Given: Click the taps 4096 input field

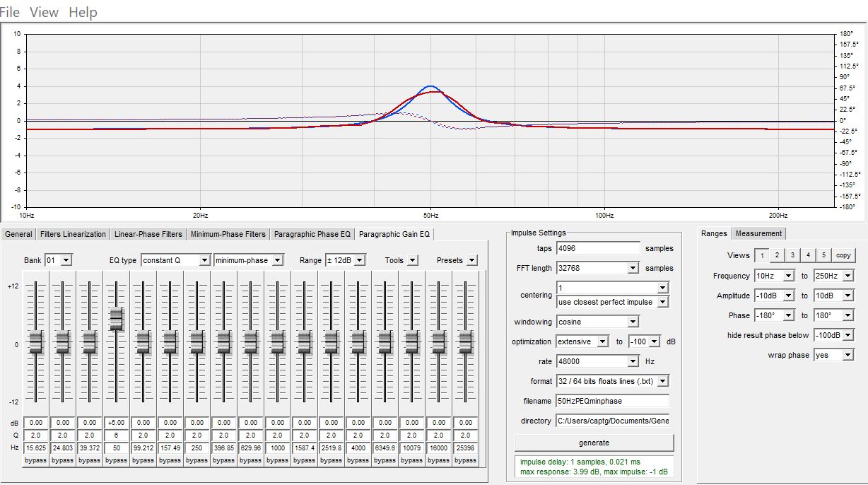Looking at the screenshot, I should click(x=598, y=248).
